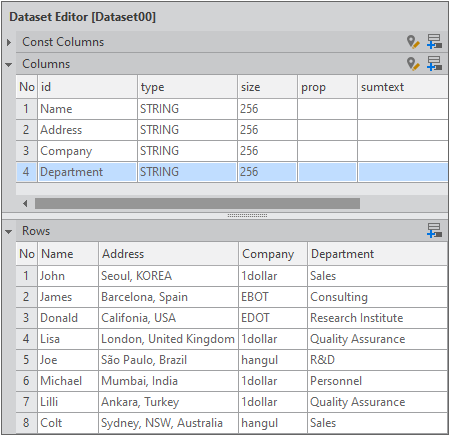Expand the Const Columns section

(x=9, y=42)
